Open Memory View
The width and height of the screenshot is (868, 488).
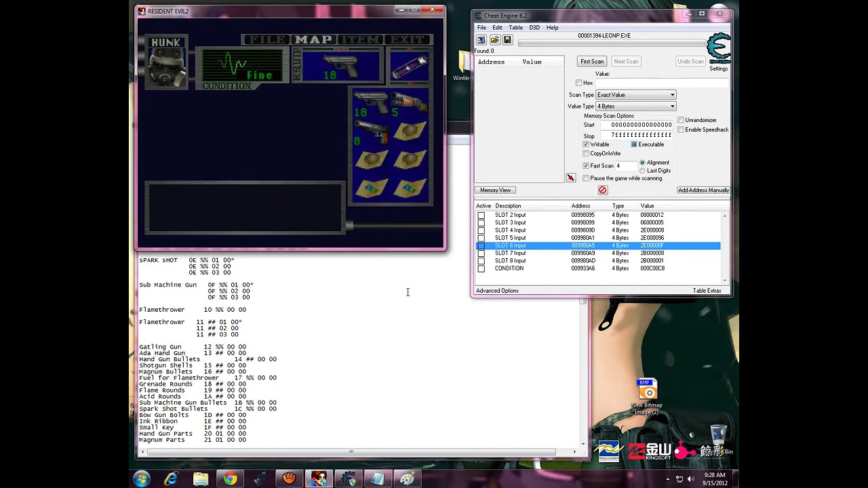pyautogui.click(x=496, y=190)
